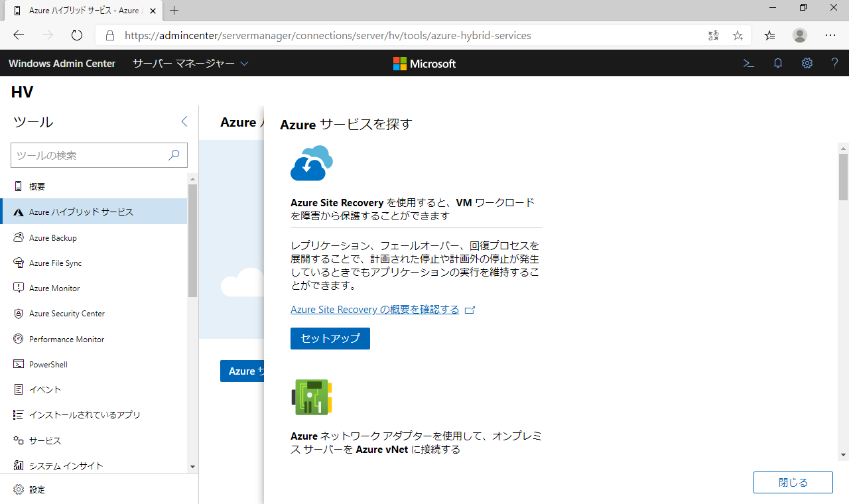
Task: Close the Azure ハイブリッド サービス browser tab
Action: [153, 11]
